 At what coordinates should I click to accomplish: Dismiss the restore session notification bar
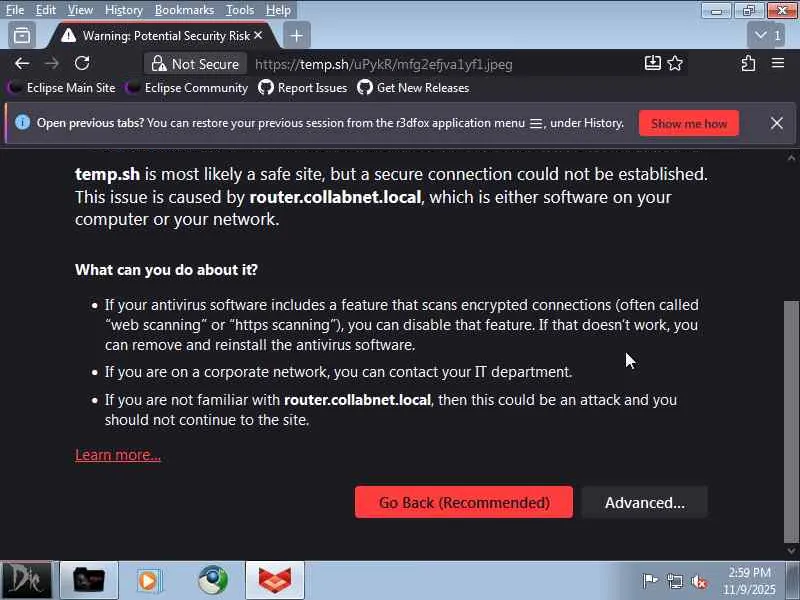tap(777, 123)
